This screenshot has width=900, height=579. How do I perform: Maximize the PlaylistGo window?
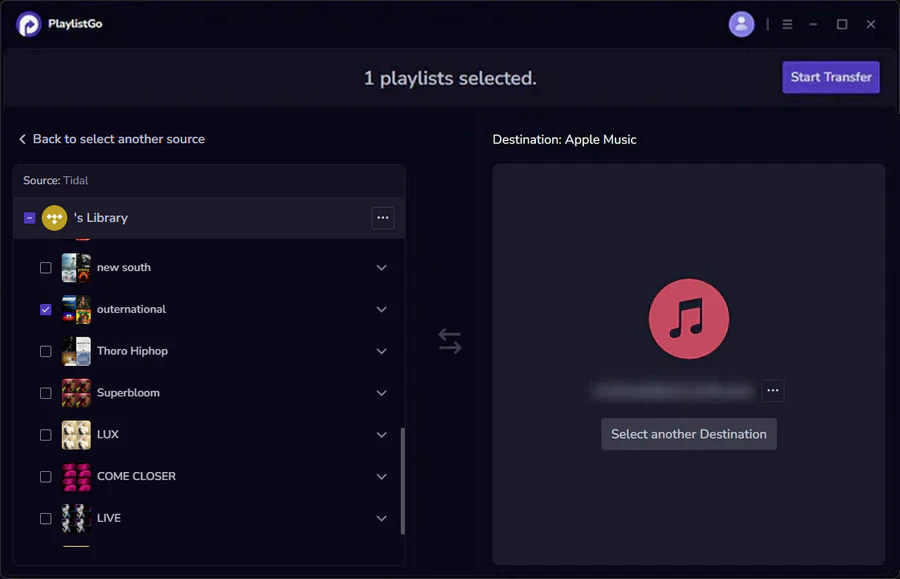tap(841, 24)
